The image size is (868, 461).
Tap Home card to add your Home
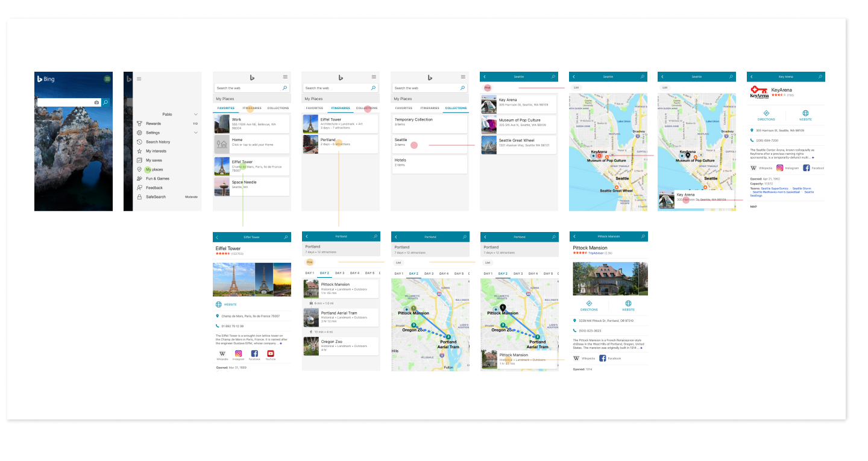[252, 143]
